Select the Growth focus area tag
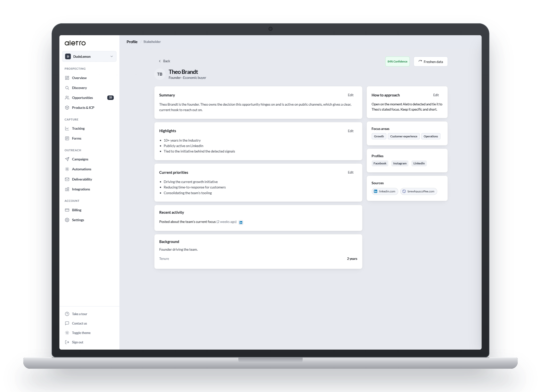 point(379,136)
